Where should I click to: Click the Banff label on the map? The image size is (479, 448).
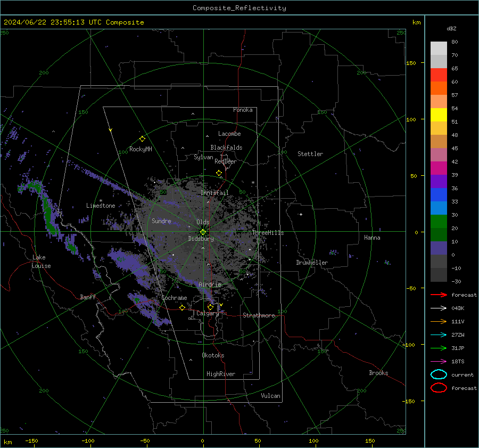coord(88,297)
